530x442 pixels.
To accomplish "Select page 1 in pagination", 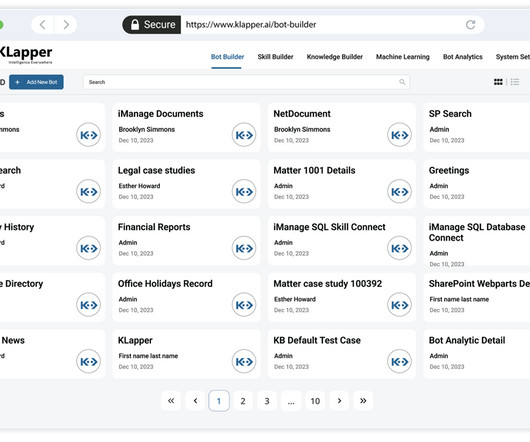I will (219, 401).
